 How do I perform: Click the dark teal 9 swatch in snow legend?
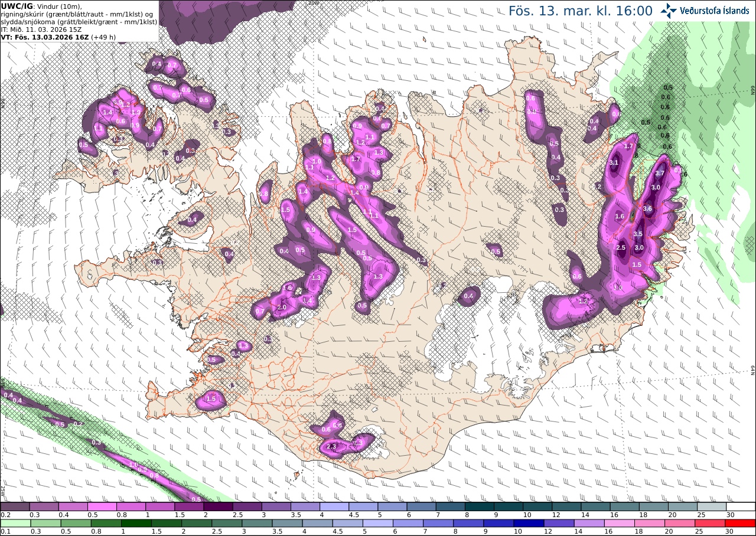click(x=509, y=506)
